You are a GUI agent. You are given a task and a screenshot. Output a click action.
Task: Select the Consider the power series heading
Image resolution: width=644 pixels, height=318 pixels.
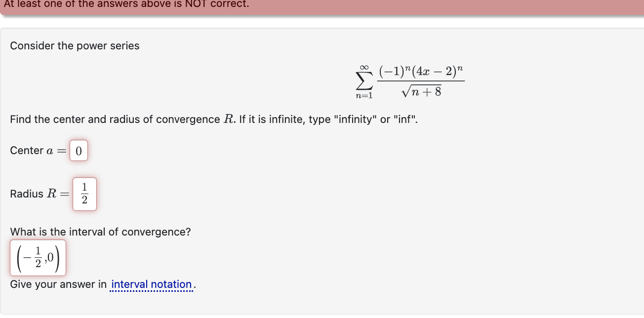75,45
